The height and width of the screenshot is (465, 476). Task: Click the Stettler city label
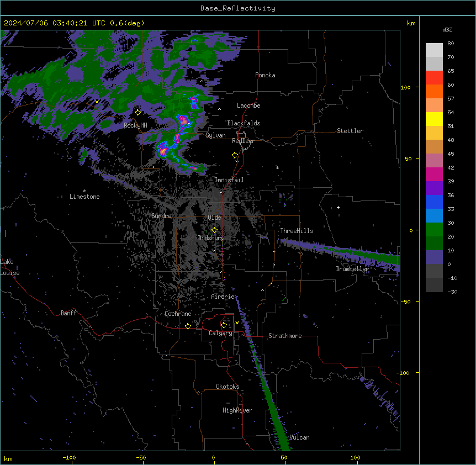coord(350,131)
